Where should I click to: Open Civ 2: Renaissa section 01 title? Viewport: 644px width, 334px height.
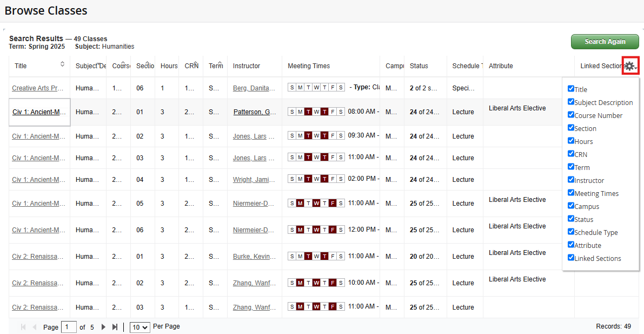tap(38, 257)
